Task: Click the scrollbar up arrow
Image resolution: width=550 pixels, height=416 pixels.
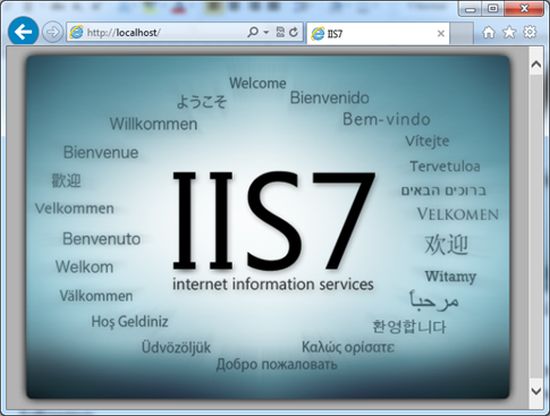Action: [x=536, y=65]
